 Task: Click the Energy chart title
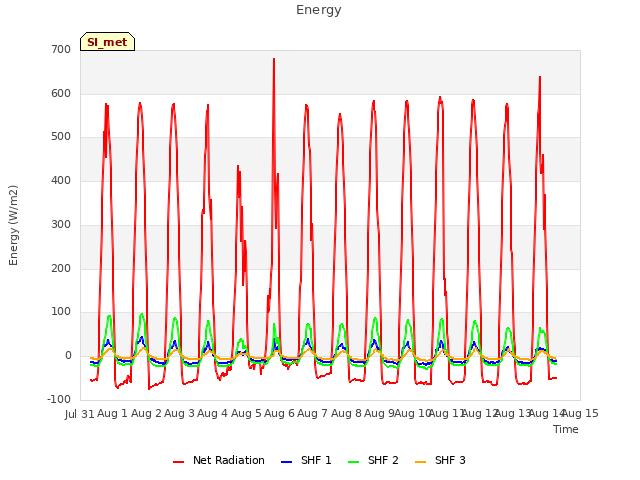point(319,10)
